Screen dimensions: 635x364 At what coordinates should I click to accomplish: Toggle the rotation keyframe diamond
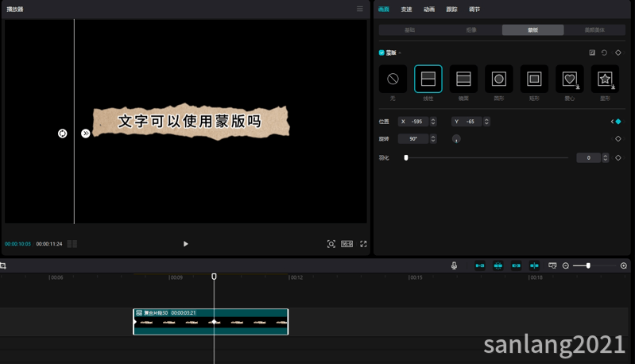click(618, 138)
